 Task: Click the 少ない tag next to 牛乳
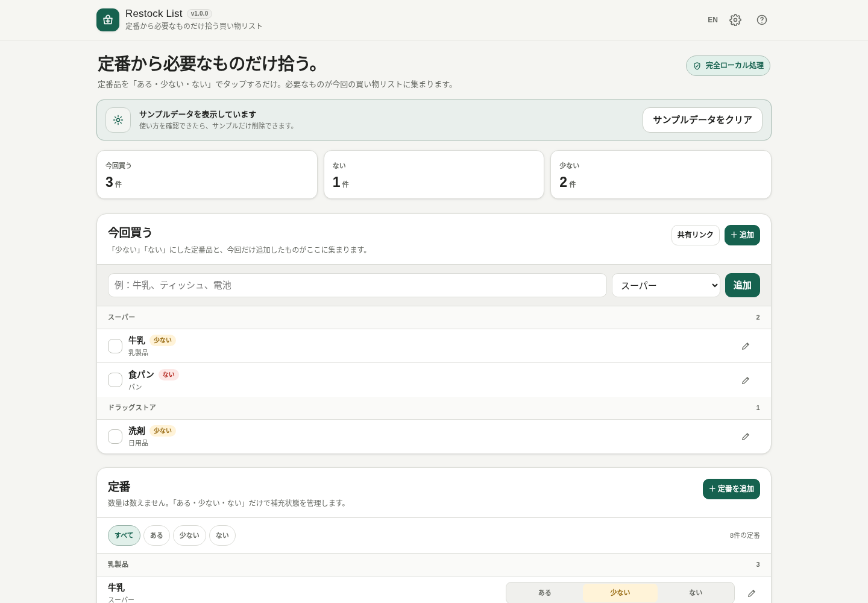(163, 340)
